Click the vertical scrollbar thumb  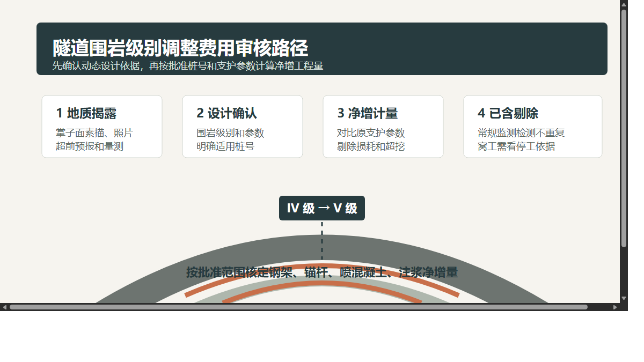(x=624, y=128)
